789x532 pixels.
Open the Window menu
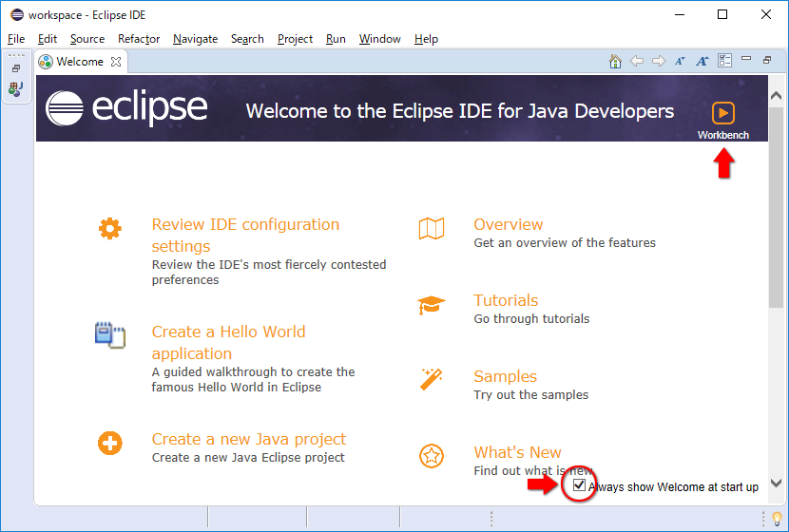point(380,39)
